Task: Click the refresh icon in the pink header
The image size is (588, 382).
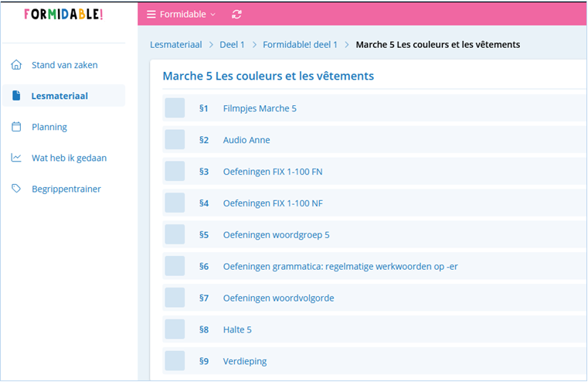Action: pos(236,14)
